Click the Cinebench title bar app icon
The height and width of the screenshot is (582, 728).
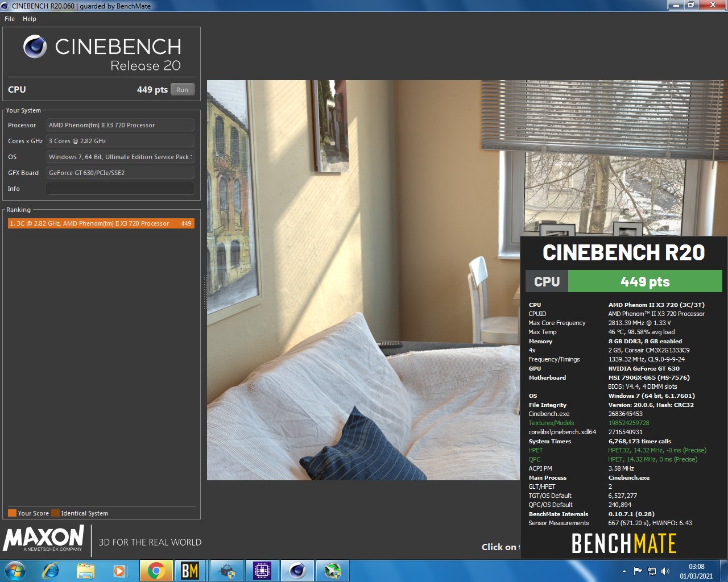point(5,6)
